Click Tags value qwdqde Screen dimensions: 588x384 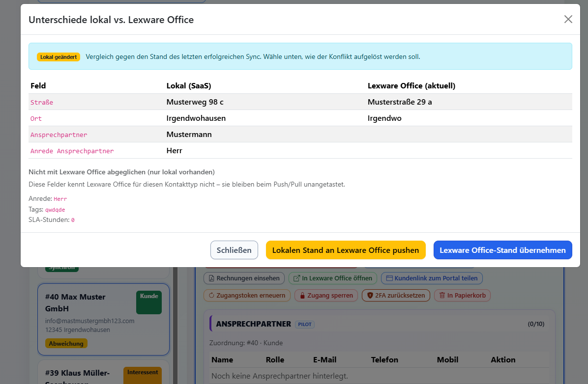coord(55,210)
